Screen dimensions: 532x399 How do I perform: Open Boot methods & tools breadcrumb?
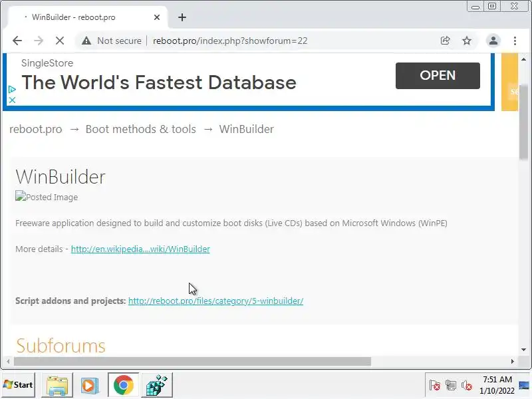point(141,129)
